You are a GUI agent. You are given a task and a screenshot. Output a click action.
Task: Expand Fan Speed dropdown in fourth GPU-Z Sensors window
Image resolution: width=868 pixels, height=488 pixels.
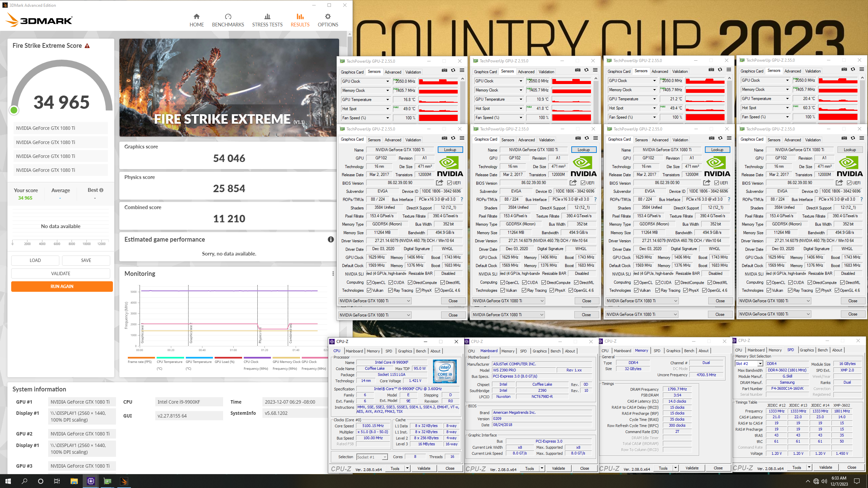787,117
